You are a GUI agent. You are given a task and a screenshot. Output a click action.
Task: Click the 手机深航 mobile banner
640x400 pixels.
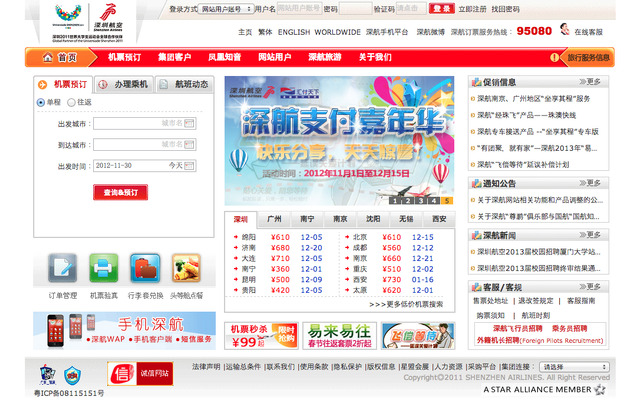pos(124,331)
